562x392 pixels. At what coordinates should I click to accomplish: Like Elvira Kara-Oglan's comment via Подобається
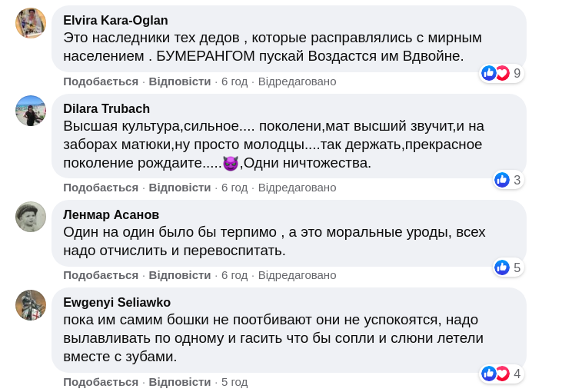click(101, 81)
